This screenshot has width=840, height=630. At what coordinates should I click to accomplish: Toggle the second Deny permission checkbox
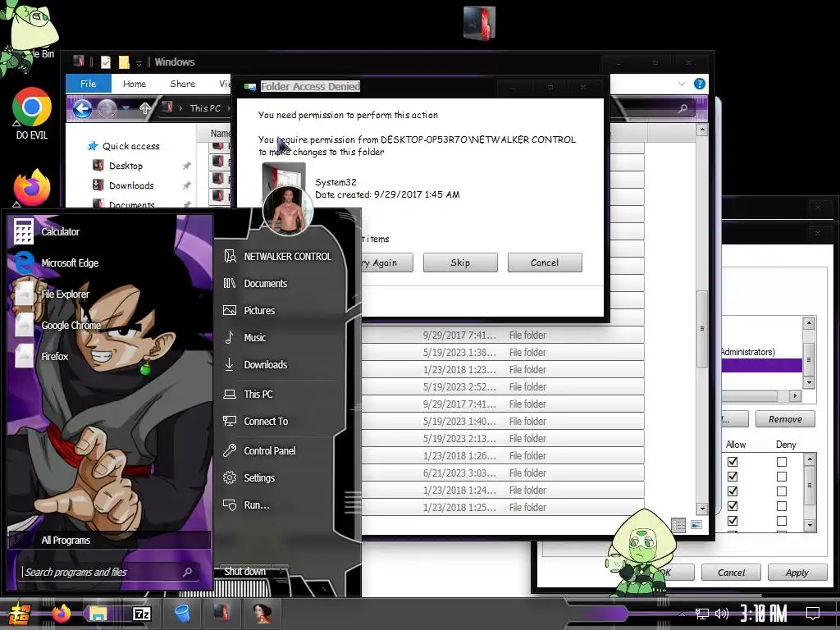point(782,477)
